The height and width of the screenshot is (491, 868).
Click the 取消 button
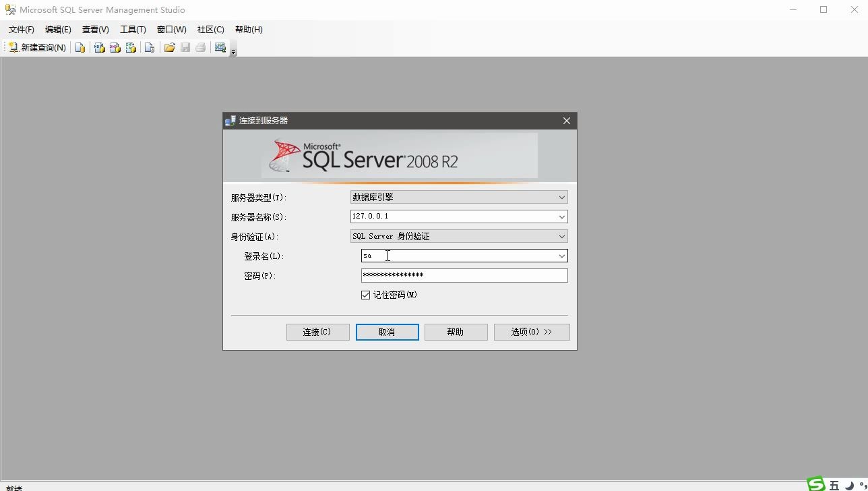tap(387, 332)
